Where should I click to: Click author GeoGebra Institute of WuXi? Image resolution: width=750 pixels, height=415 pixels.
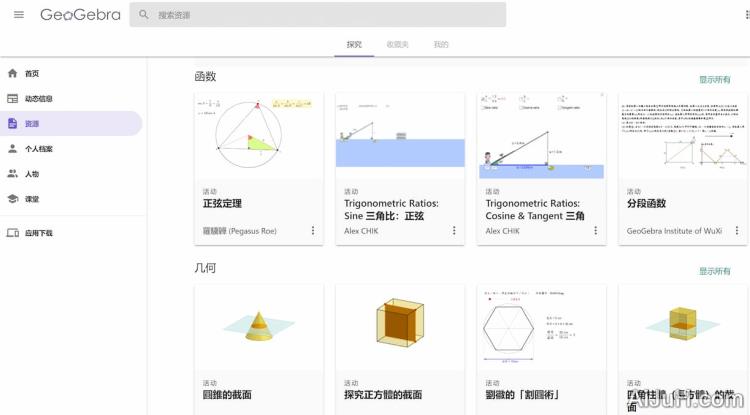674,231
